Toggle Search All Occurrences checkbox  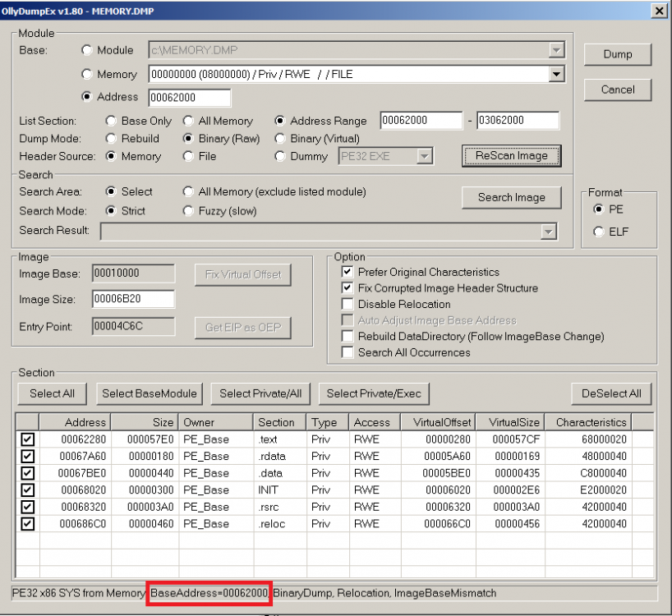(348, 352)
